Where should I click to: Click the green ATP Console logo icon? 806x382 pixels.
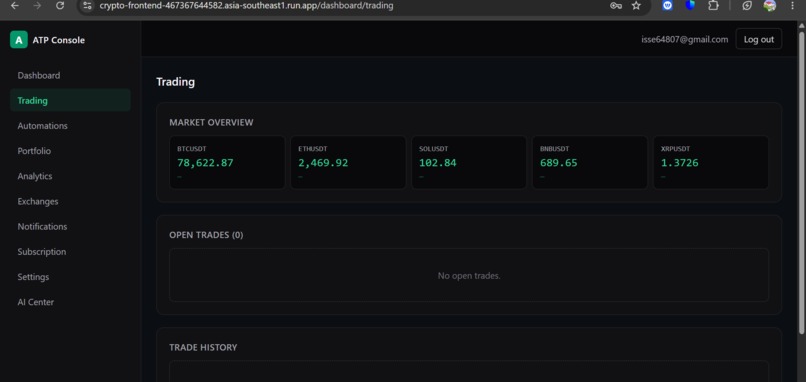[19, 40]
